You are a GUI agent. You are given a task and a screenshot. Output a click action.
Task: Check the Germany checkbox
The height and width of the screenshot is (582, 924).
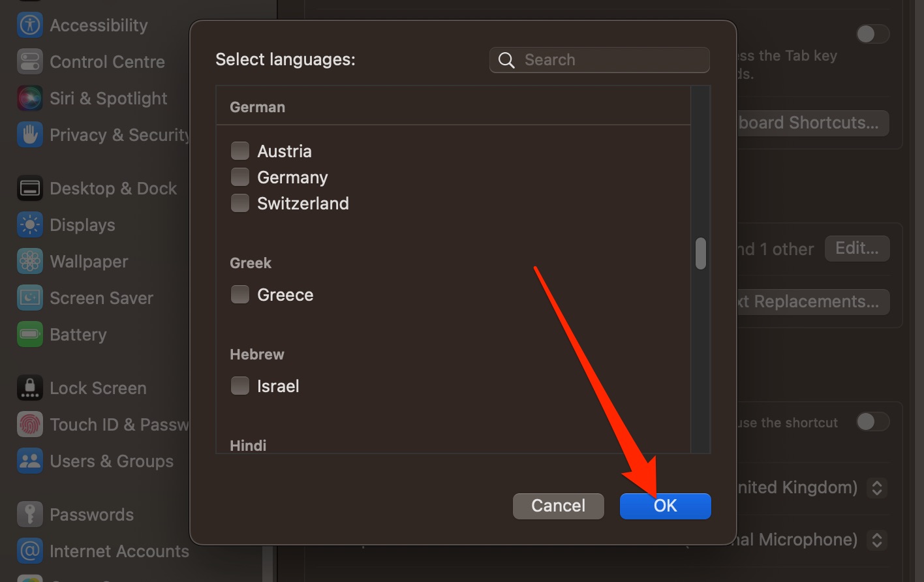[240, 177]
